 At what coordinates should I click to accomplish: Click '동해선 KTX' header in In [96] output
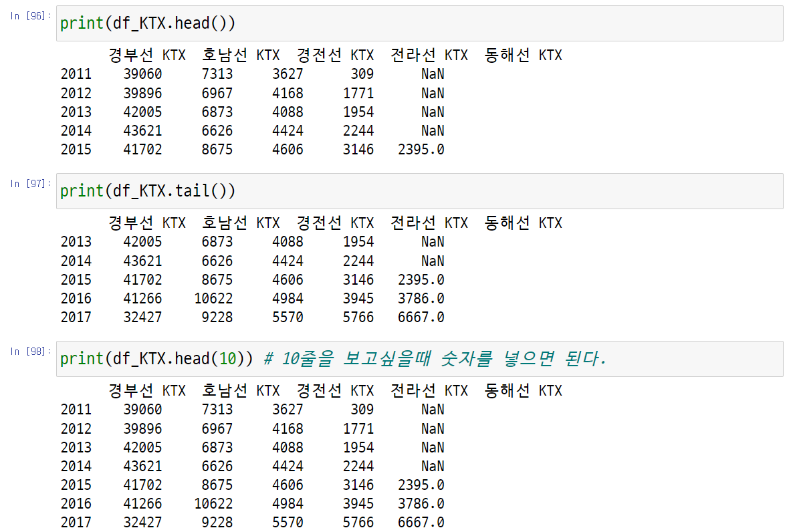point(524,55)
